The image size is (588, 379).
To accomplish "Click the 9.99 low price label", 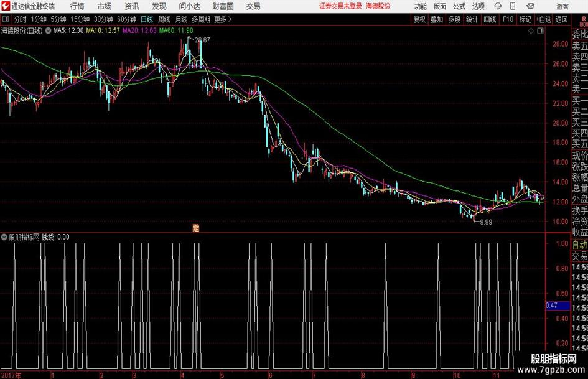I will coord(486,222).
